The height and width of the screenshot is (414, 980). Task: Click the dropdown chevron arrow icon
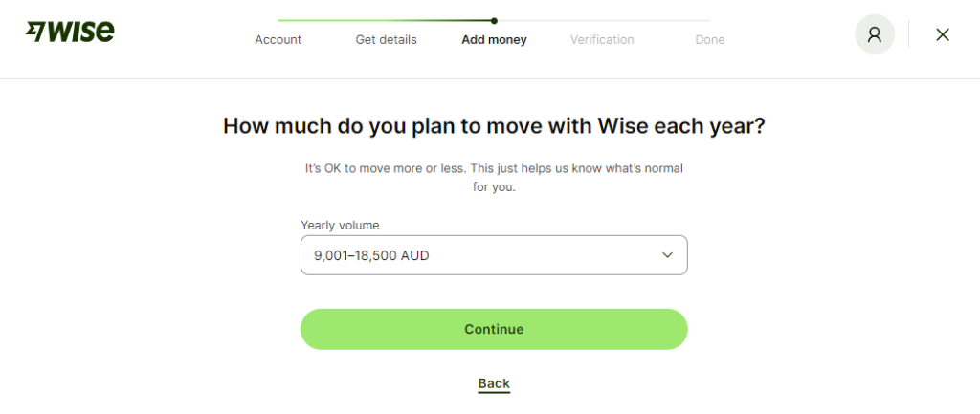pos(667,255)
